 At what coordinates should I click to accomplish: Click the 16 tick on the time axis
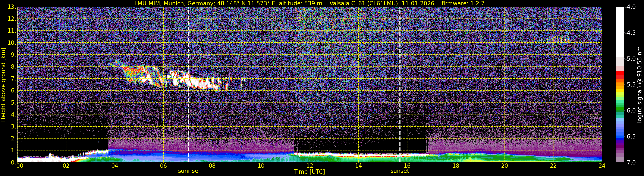(407, 166)
